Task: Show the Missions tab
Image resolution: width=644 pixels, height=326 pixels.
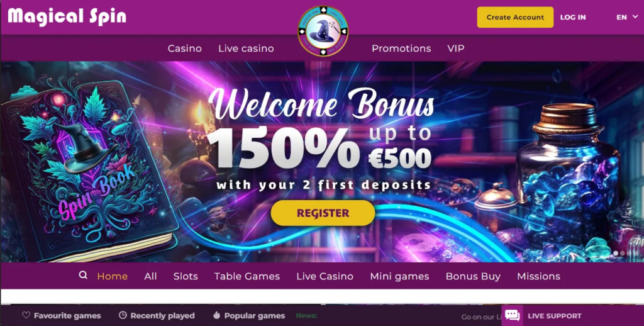Action: coord(538,276)
